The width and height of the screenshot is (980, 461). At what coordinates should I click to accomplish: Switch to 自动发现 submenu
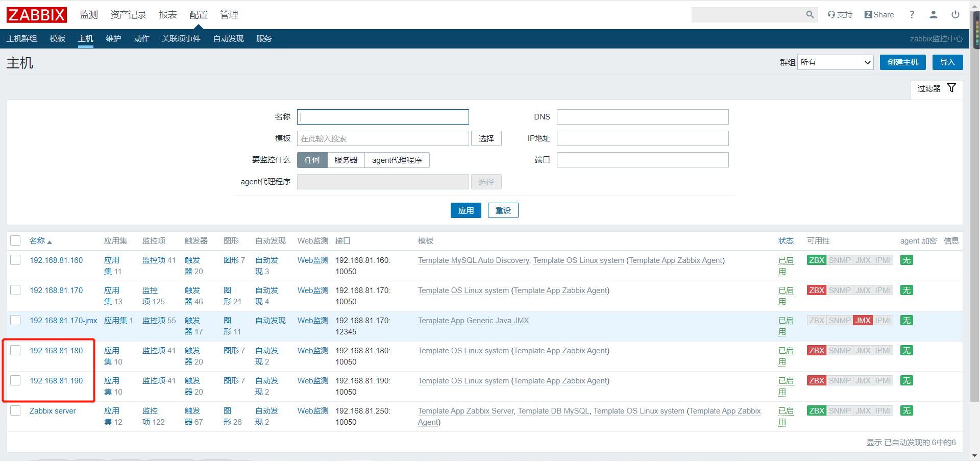tap(228, 39)
